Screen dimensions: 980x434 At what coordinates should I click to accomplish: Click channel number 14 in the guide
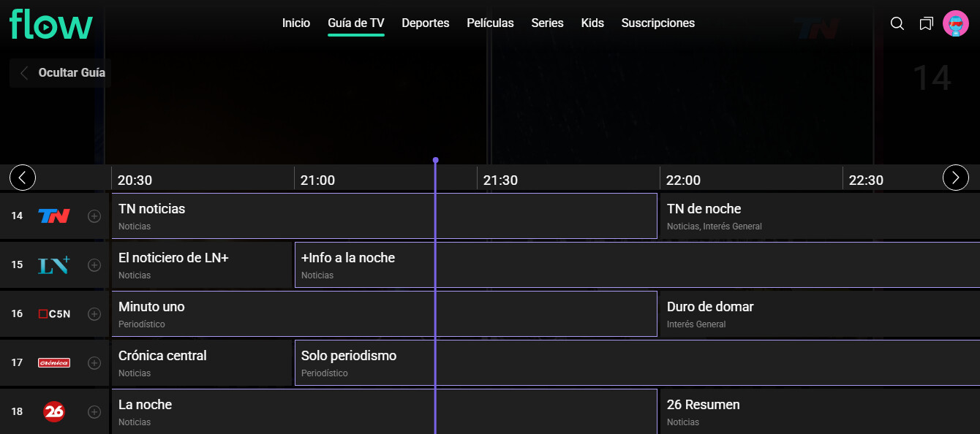(17, 216)
